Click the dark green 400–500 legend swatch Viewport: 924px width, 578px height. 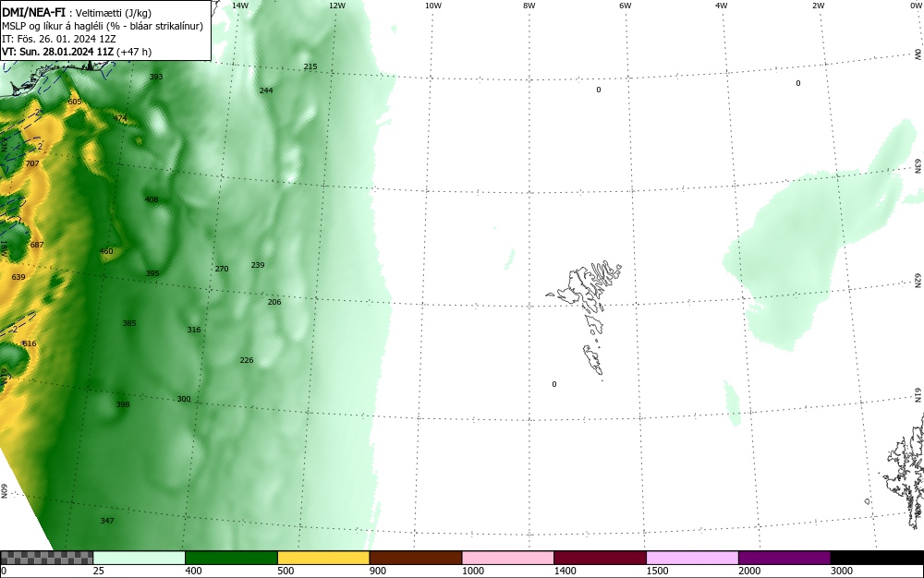pyautogui.click(x=231, y=558)
